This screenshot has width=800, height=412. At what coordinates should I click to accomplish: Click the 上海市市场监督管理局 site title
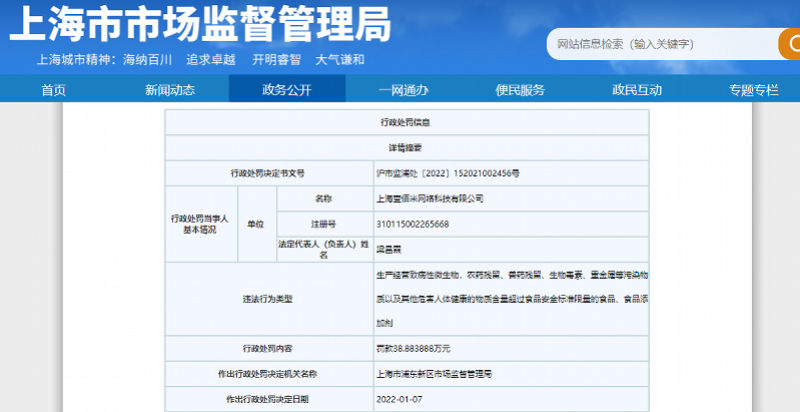point(200,24)
